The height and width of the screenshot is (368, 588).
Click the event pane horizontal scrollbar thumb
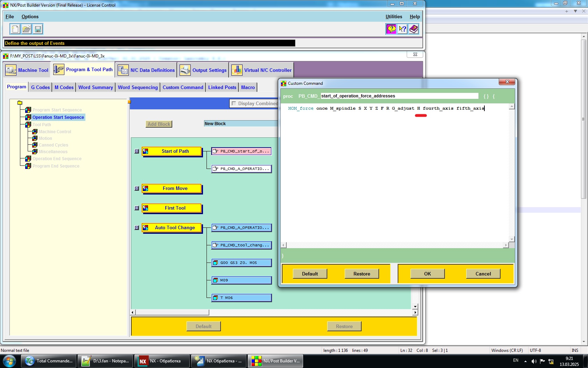coord(172,312)
